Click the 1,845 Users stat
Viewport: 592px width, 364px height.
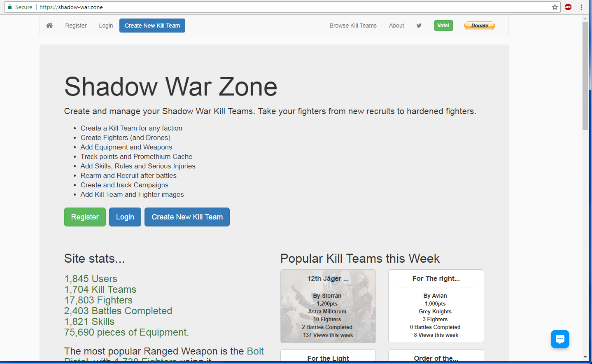tap(91, 279)
